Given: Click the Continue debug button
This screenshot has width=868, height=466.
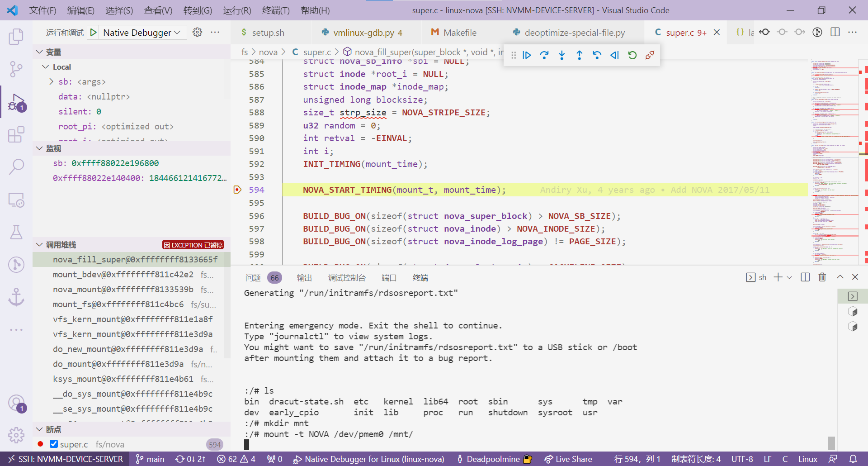Looking at the screenshot, I should tap(527, 55).
